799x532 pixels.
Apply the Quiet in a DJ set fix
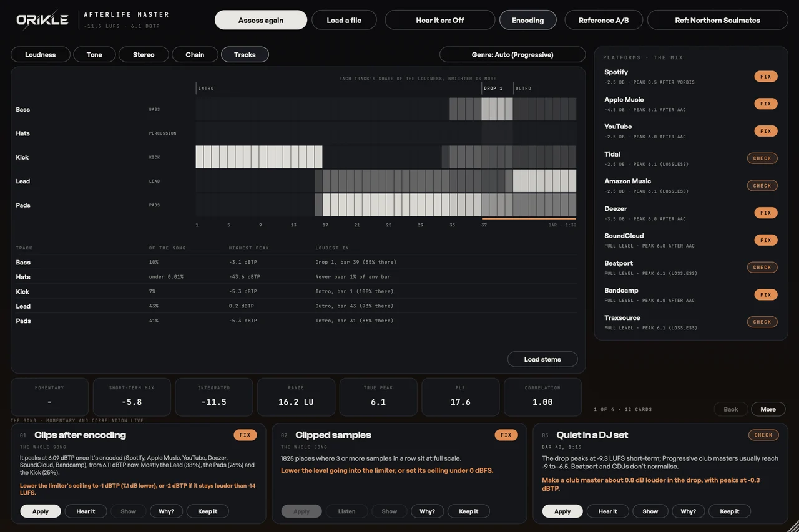[x=562, y=511]
